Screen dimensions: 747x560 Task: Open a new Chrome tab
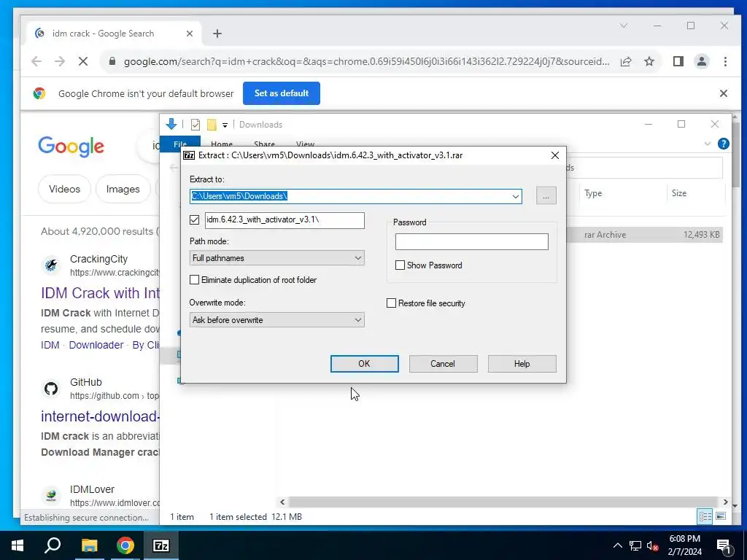217,34
